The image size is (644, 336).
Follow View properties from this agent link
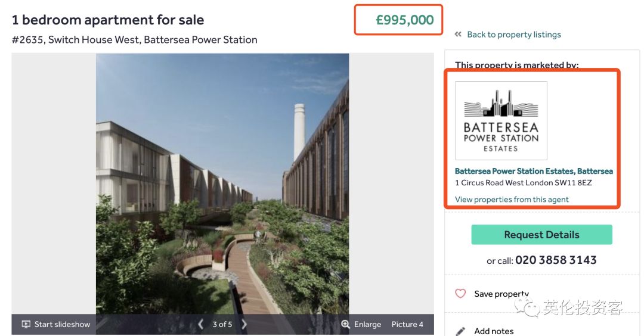pos(512,200)
